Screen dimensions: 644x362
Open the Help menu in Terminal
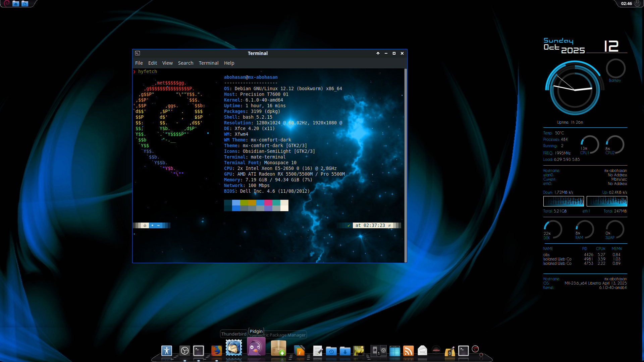(229, 63)
